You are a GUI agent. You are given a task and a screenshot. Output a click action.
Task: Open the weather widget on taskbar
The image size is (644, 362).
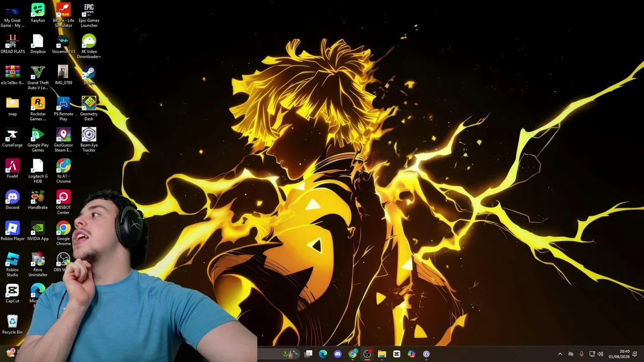coord(11,353)
